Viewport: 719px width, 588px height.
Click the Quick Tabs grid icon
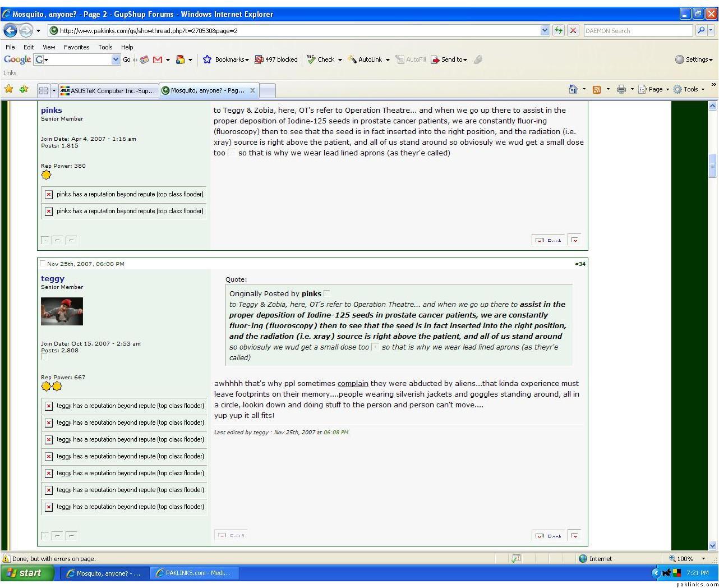[x=43, y=90]
